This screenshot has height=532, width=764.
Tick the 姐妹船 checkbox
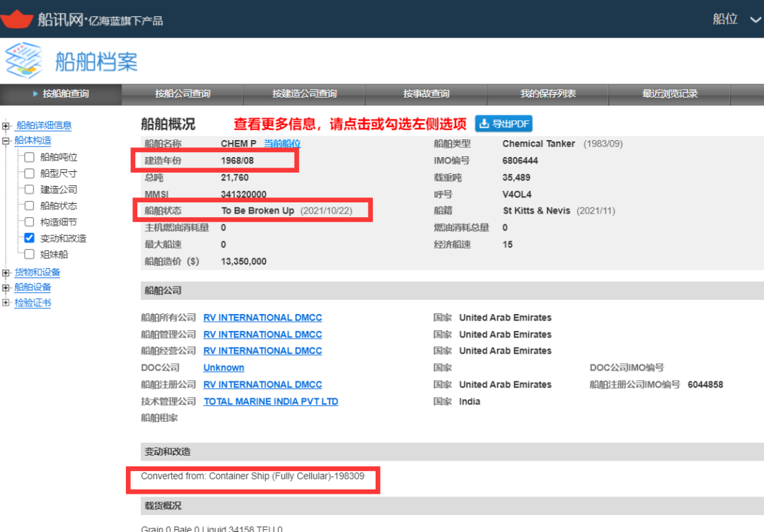[29, 255]
